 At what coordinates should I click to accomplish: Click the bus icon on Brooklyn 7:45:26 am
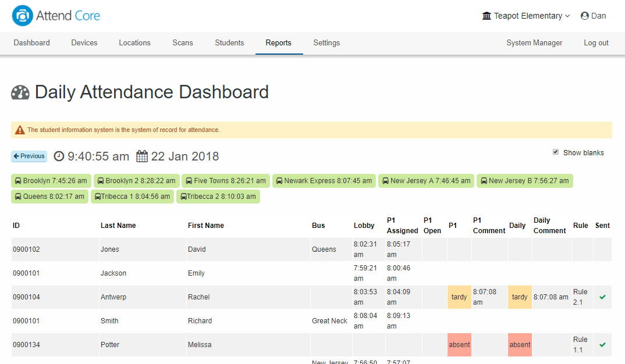tap(18, 181)
